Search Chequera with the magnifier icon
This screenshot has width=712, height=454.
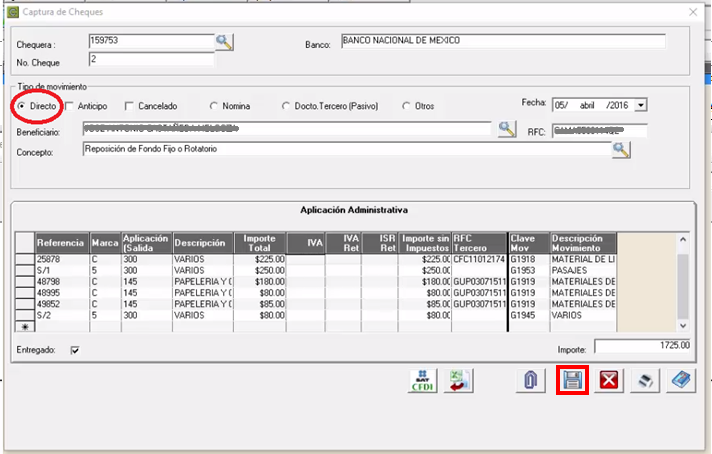pyautogui.click(x=224, y=42)
